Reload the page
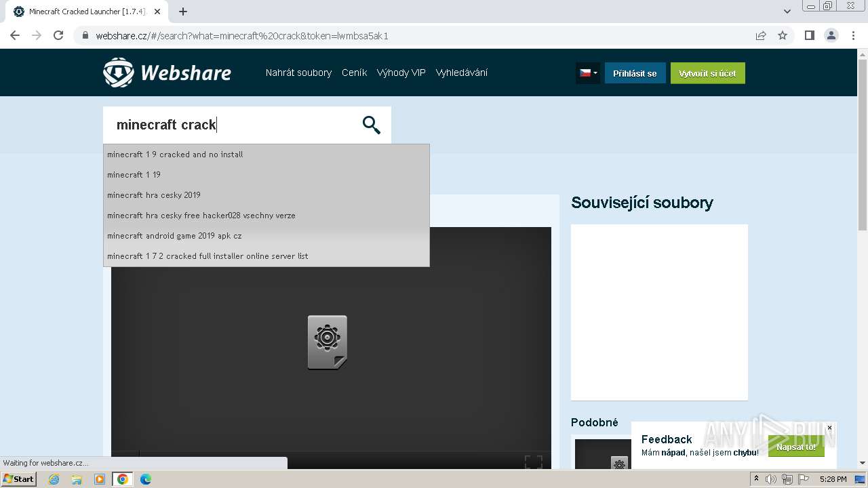 tap(58, 35)
